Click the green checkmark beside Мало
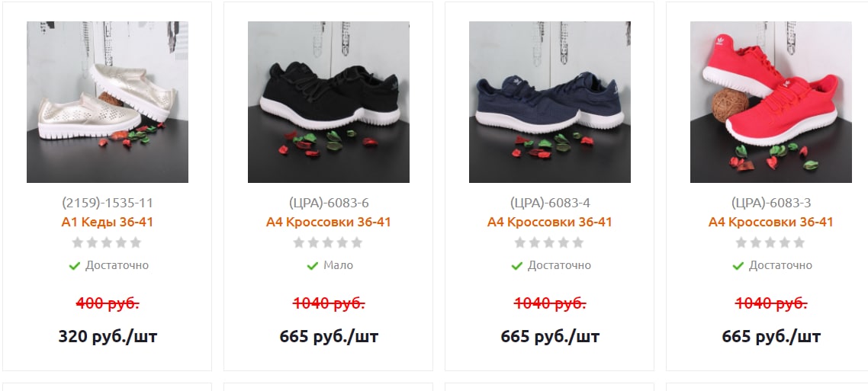This screenshot has height=391, width=868. tap(312, 266)
